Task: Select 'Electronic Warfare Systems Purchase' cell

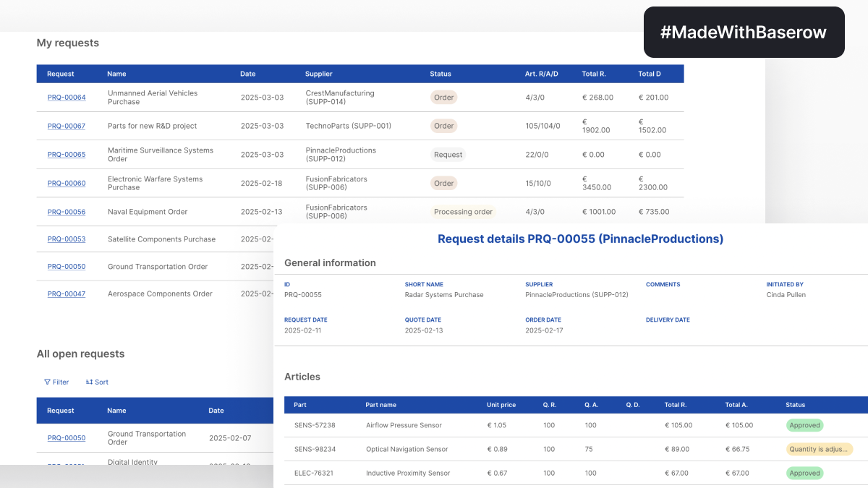Action: (x=156, y=184)
